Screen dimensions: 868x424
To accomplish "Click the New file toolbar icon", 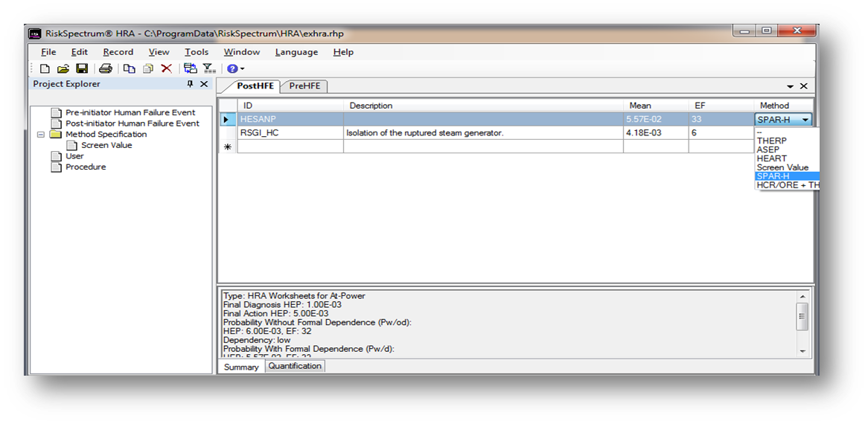I will (45, 68).
